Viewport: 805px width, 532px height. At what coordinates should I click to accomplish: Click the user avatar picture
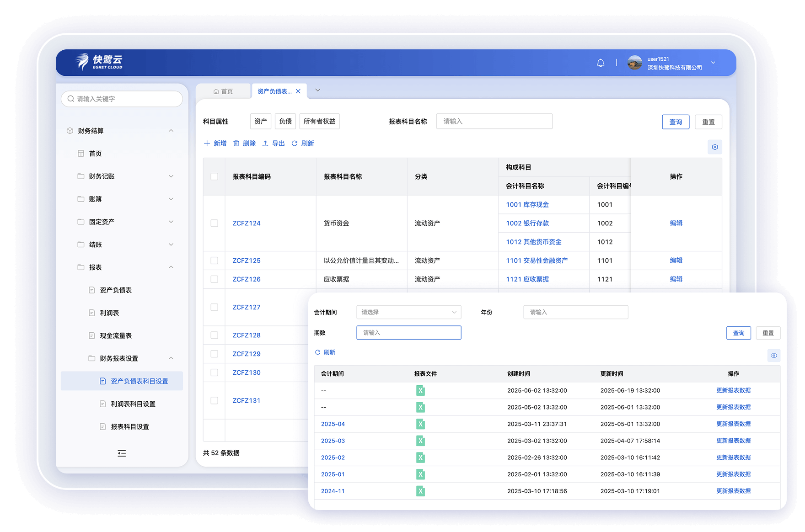tap(634, 63)
